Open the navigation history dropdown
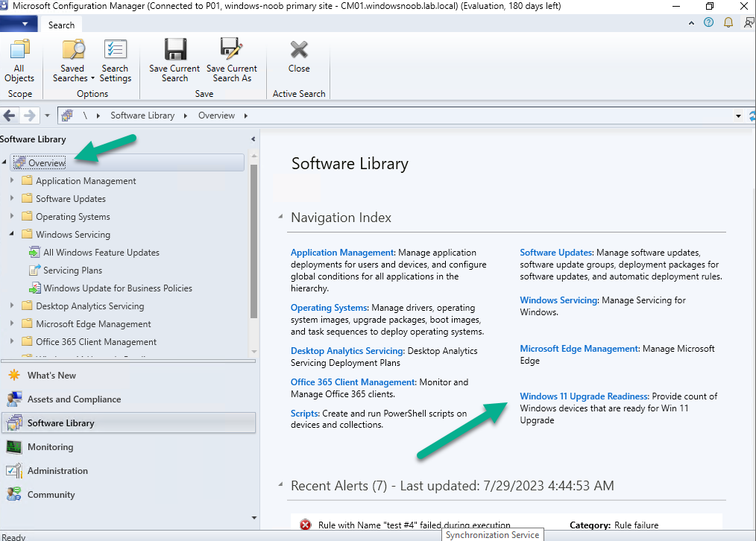This screenshot has width=756, height=541. tap(47, 116)
